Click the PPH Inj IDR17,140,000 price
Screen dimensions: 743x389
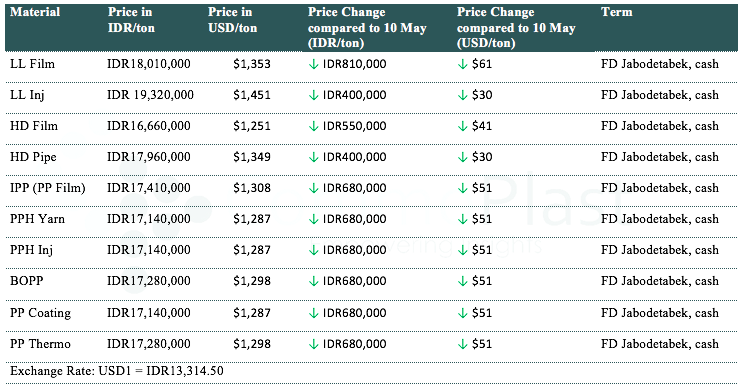pyautogui.click(x=149, y=250)
